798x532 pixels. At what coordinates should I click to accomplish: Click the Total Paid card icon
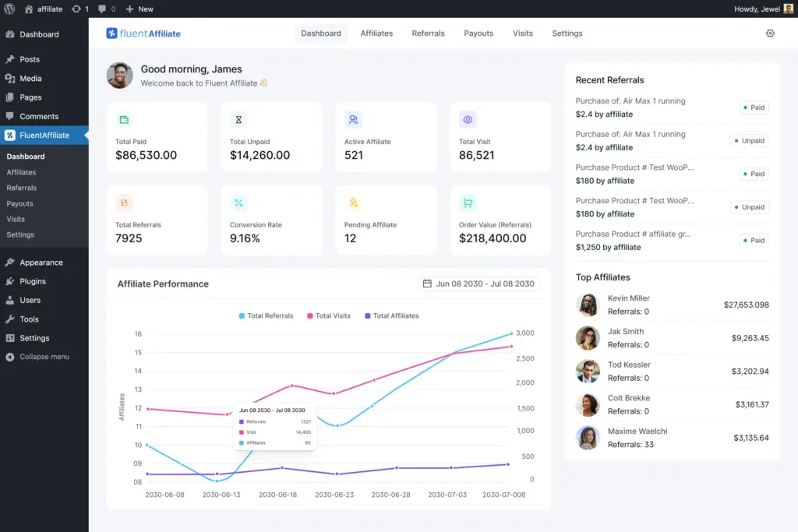[x=124, y=119]
